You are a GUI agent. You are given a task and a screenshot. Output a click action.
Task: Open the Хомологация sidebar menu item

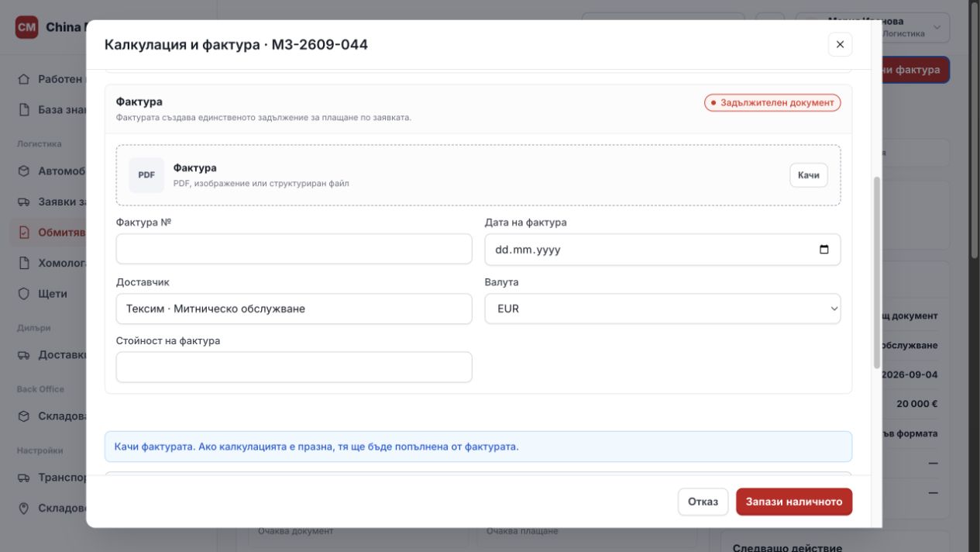[x=50, y=263]
